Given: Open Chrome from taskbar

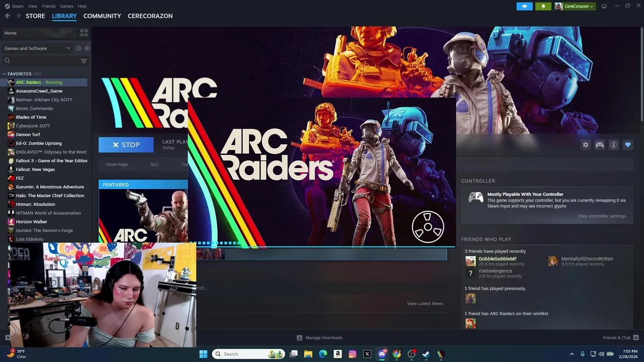Looking at the screenshot, I should click(x=396, y=354).
